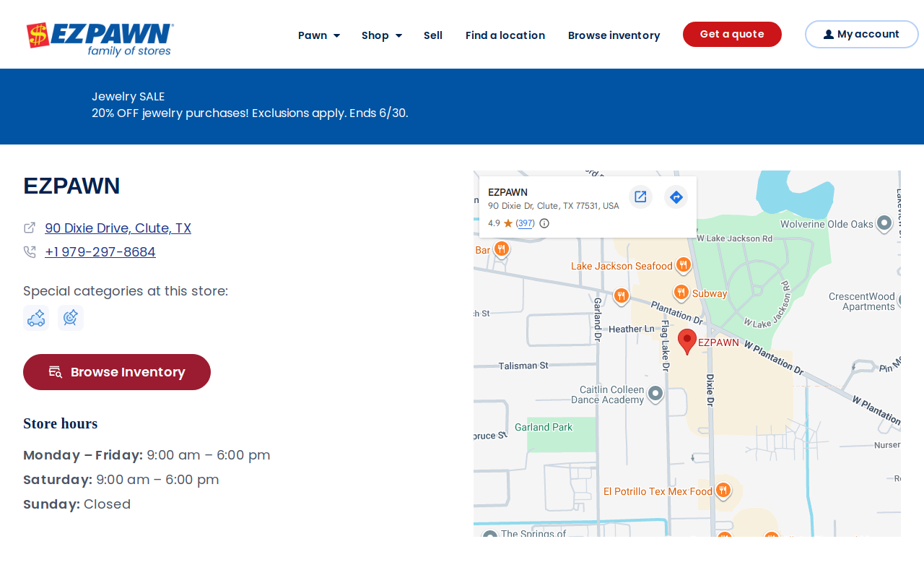
Task: Open Browse inventory in navigation bar
Action: point(614,35)
